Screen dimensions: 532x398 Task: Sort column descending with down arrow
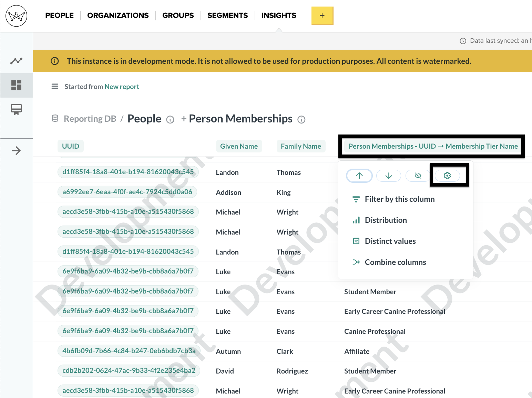(x=389, y=176)
